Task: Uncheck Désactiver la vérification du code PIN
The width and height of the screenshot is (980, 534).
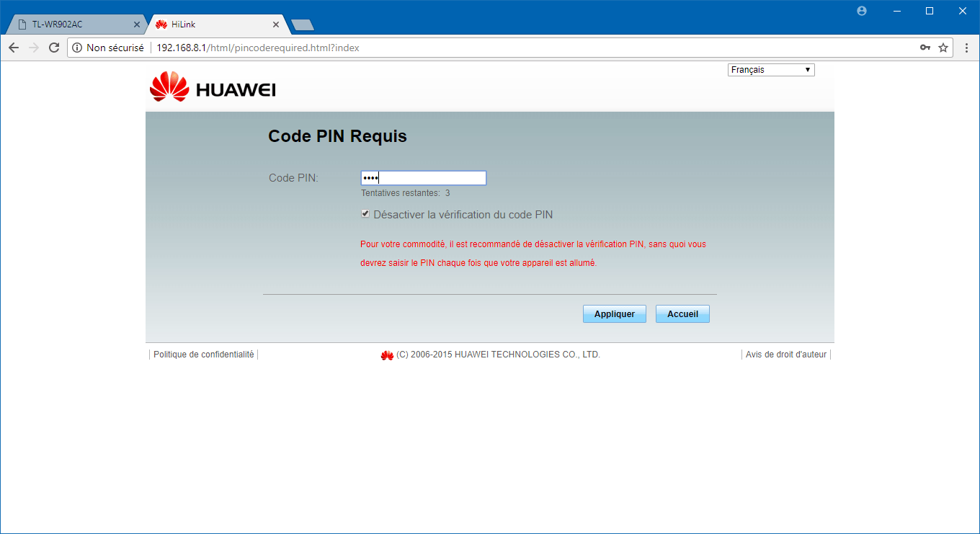Action: click(x=365, y=214)
